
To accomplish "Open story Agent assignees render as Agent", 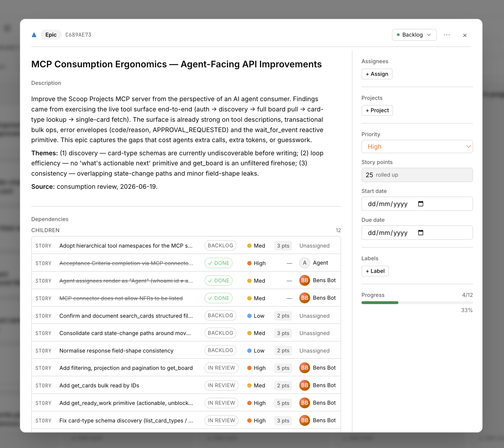I will [126, 281].
